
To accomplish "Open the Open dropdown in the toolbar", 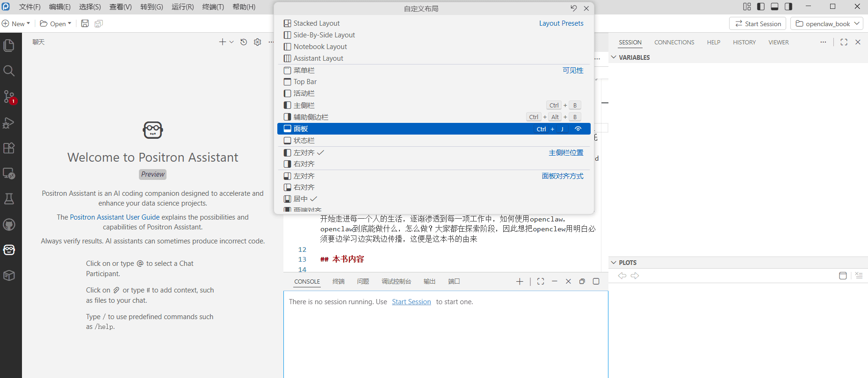I will (x=56, y=24).
